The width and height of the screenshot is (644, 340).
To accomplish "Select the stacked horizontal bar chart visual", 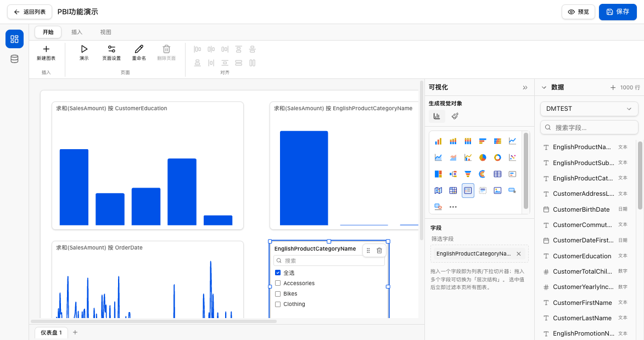I will point(497,141).
